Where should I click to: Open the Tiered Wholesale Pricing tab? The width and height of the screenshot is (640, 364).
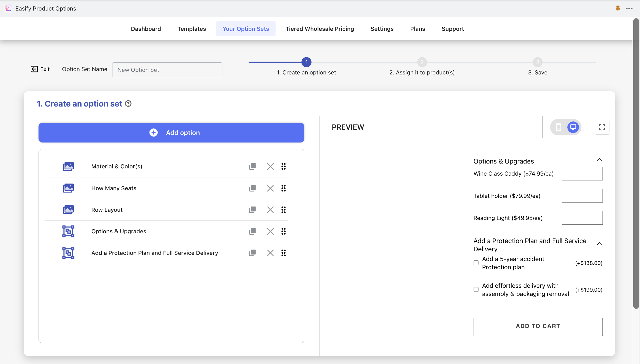point(319,29)
